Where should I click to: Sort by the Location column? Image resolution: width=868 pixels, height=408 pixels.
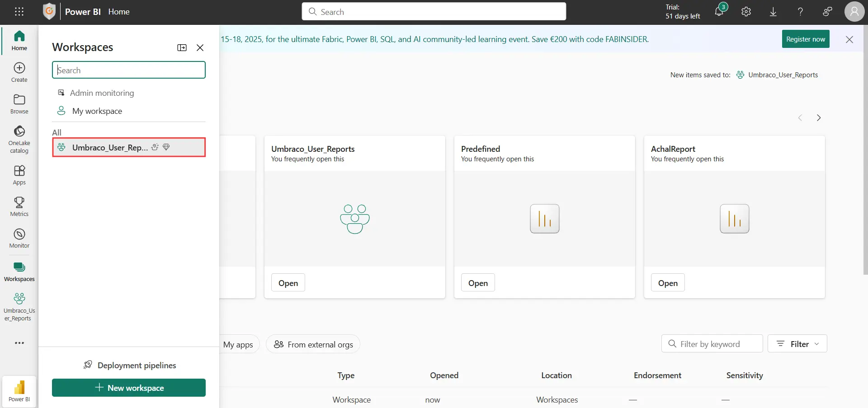pos(557,375)
